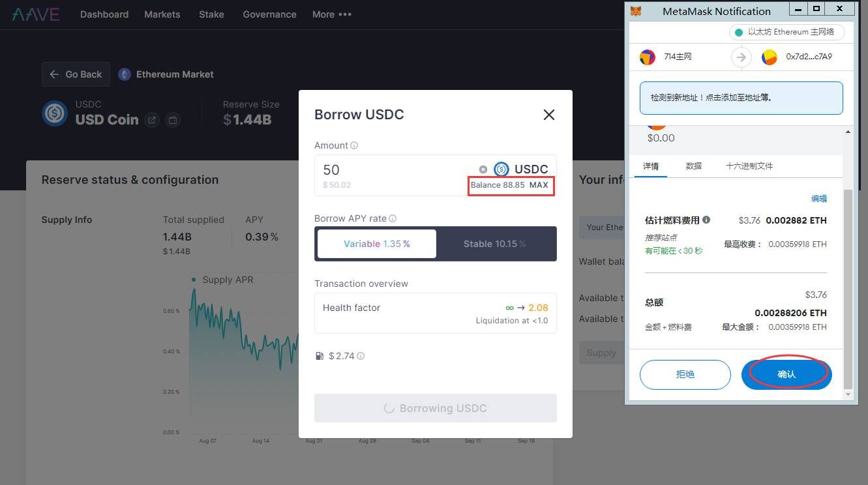Open USD Coin external link icon
Image resolution: width=868 pixels, height=485 pixels.
pos(151,120)
